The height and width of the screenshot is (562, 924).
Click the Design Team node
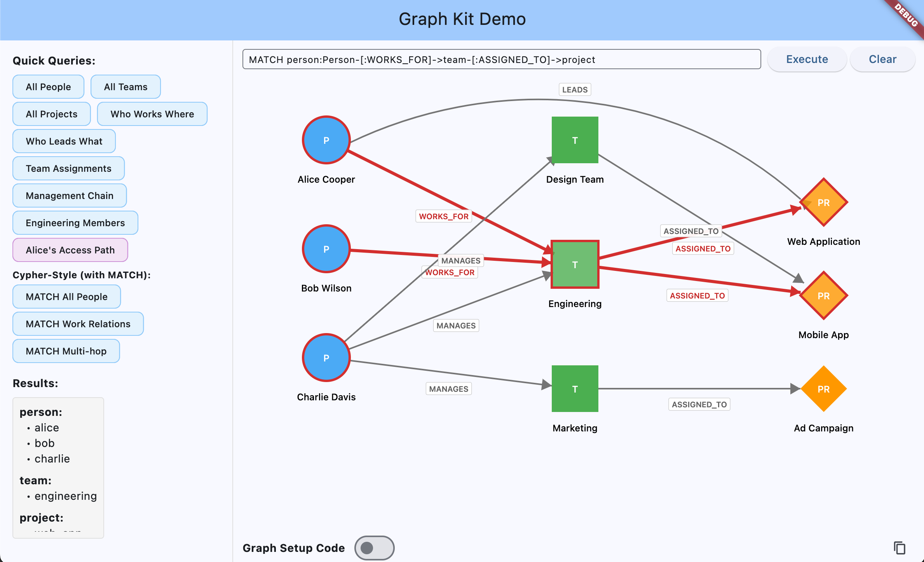coord(575,140)
